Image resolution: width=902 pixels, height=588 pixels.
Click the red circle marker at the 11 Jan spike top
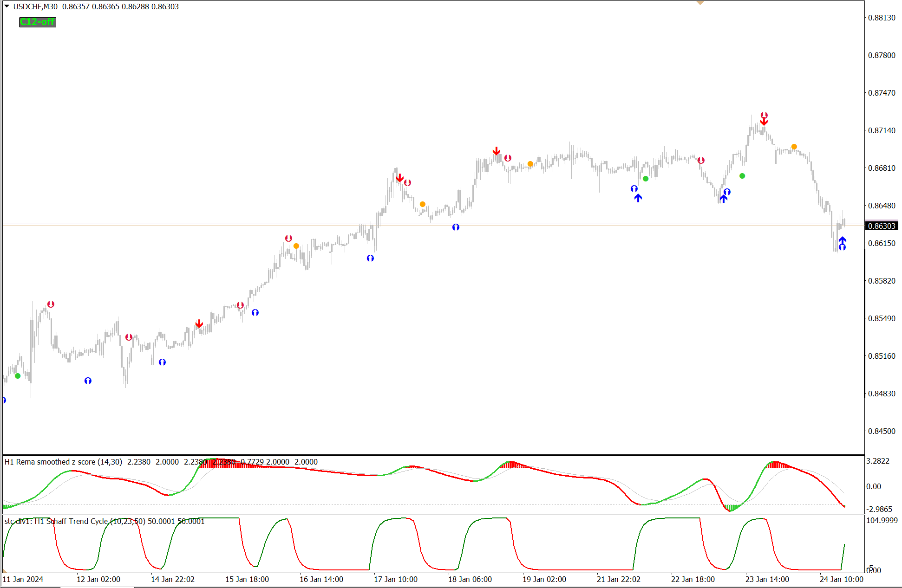(51, 304)
